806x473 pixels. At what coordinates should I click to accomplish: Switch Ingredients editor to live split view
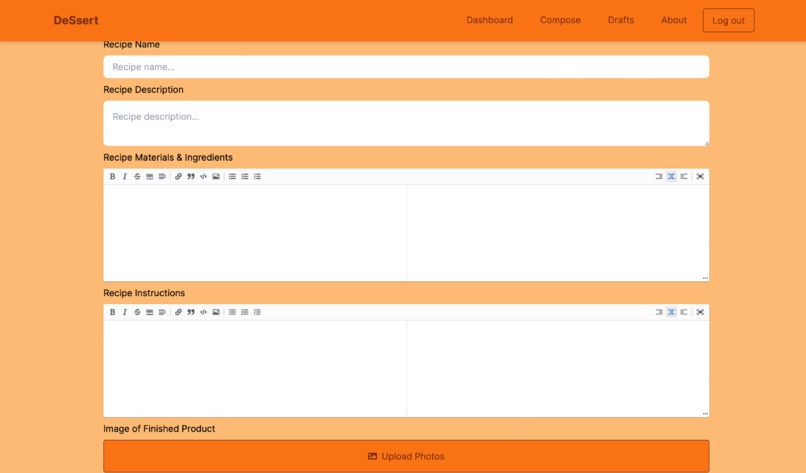click(x=671, y=176)
